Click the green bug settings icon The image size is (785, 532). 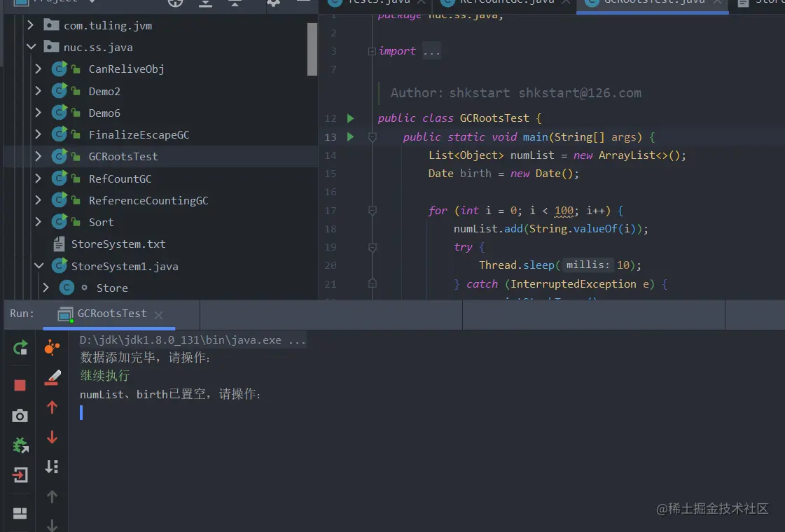click(x=20, y=445)
